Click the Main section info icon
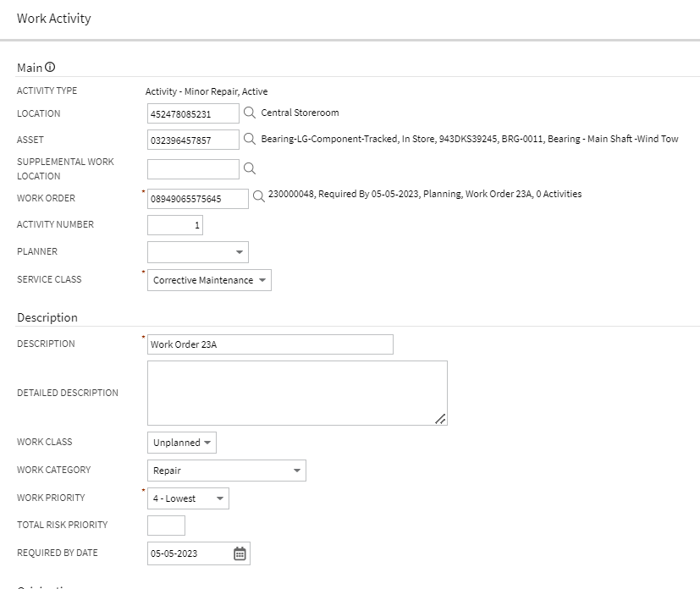Image resolution: width=700 pixels, height=589 pixels. click(x=50, y=67)
